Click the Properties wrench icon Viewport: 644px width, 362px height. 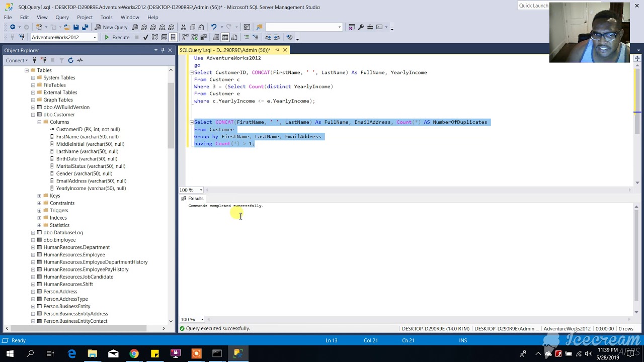[361, 27]
